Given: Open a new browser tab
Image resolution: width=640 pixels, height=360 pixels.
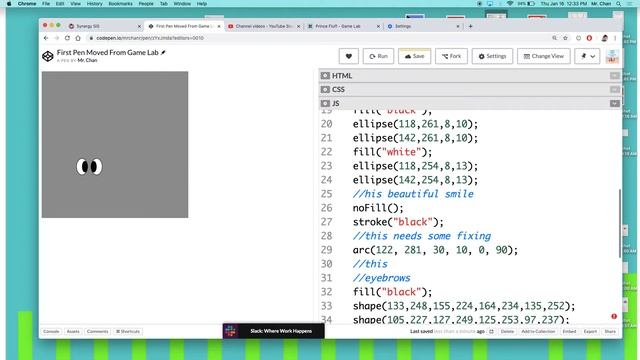Looking at the screenshot, I should pos(470,26).
